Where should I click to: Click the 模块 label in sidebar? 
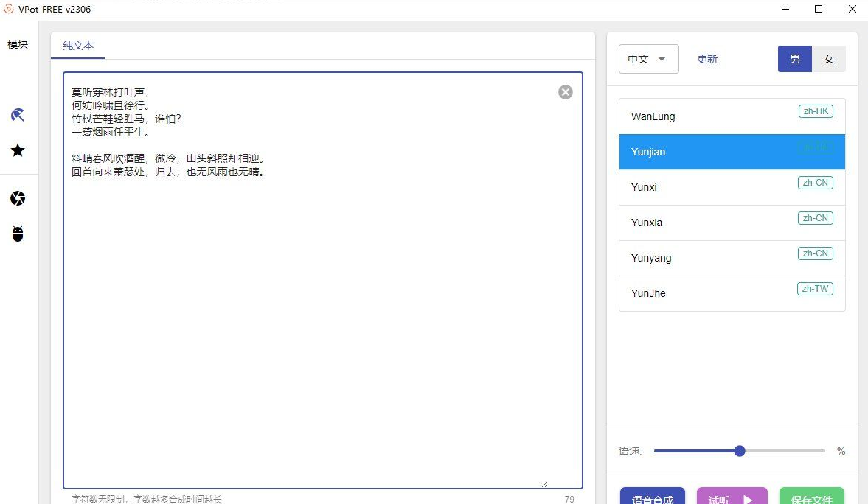click(17, 43)
